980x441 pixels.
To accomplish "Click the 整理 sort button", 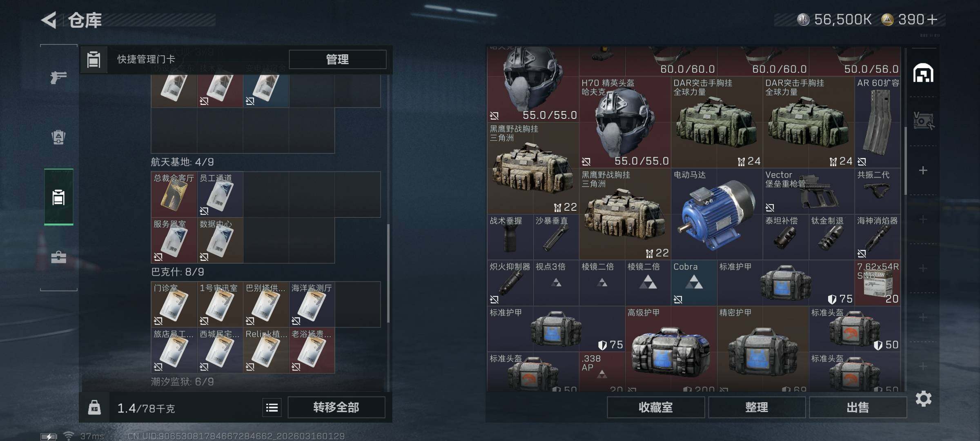I will point(757,408).
